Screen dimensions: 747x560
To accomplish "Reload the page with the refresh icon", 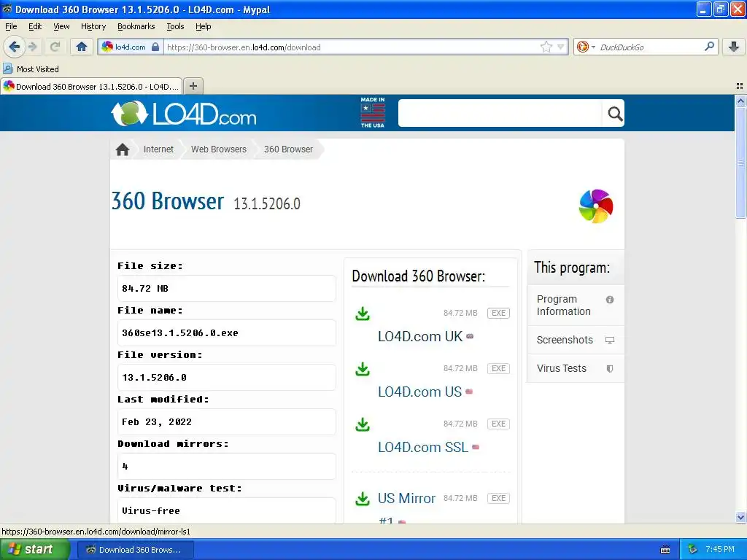I will [x=55, y=47].
